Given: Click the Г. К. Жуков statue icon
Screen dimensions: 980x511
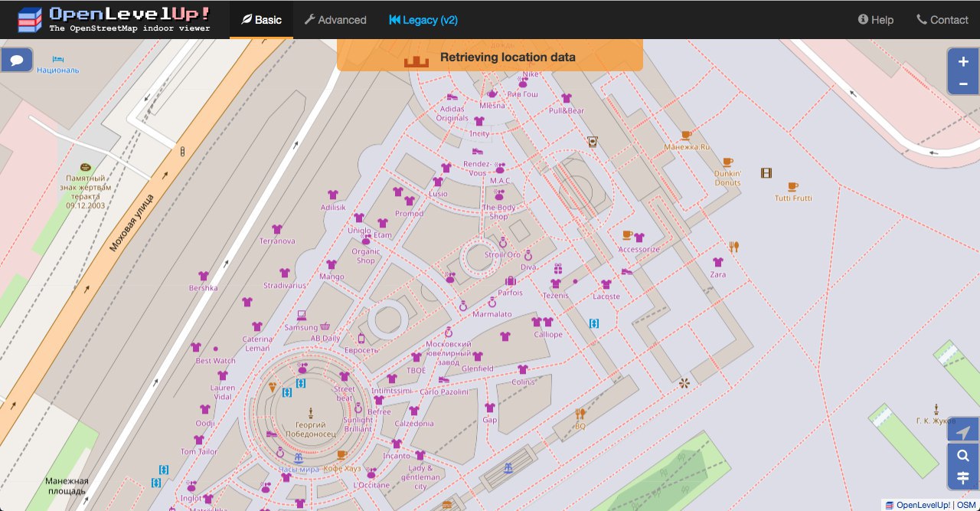Looking at the screenshot, I should coord(935,408).
